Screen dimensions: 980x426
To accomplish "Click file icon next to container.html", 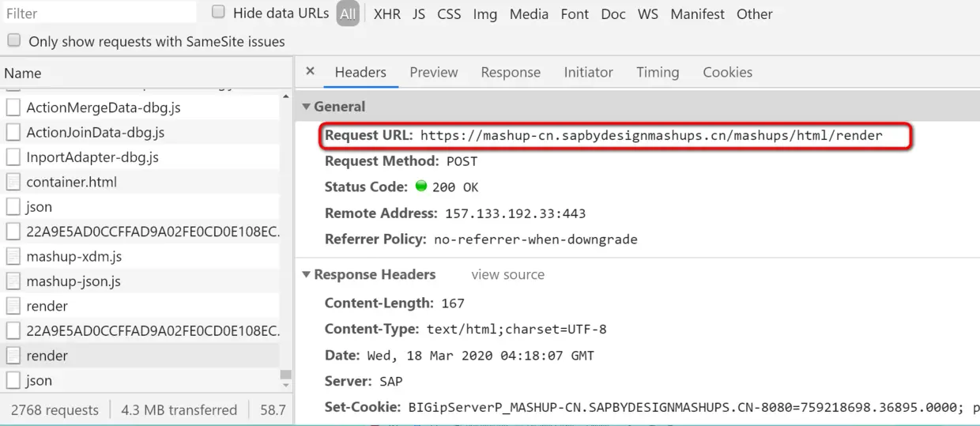I will click(13, 182).
